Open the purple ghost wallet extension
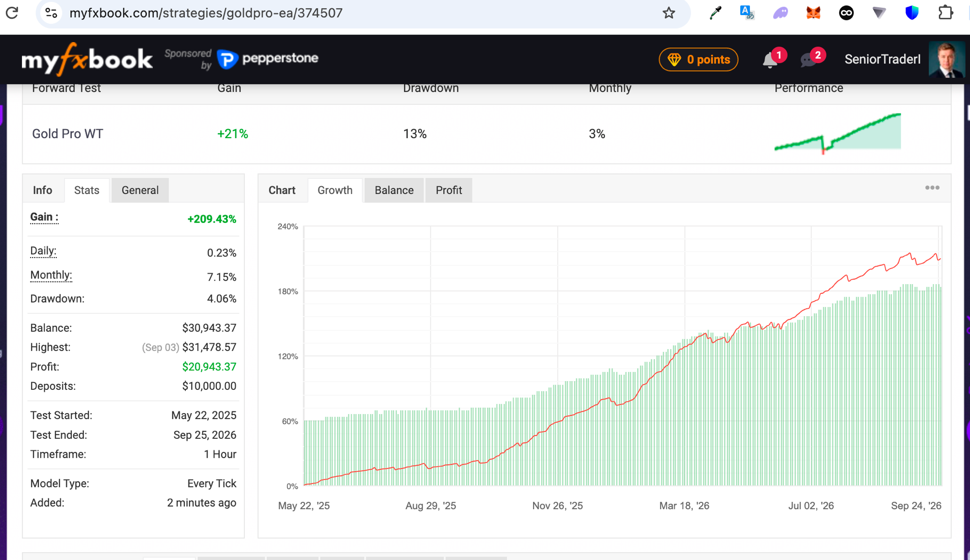 pyautogui.click(x=780, y=13)
